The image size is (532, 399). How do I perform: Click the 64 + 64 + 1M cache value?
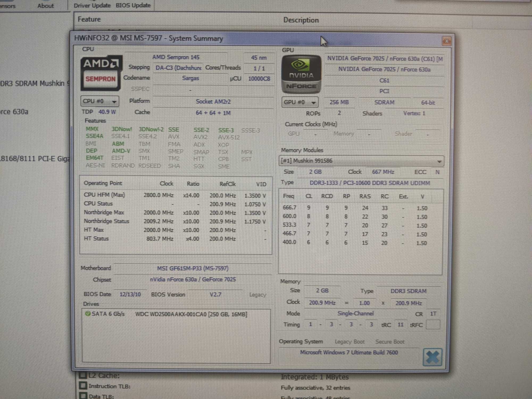click(213, 113)
